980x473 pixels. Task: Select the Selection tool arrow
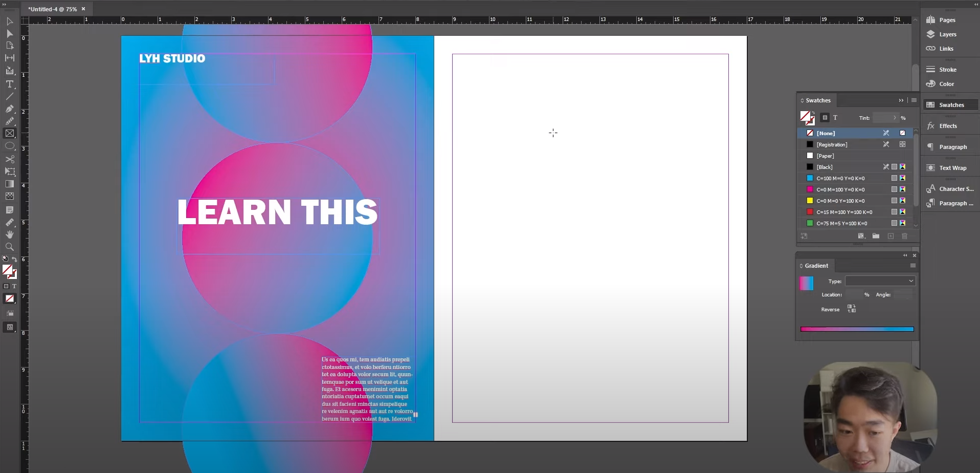point(10,21)
